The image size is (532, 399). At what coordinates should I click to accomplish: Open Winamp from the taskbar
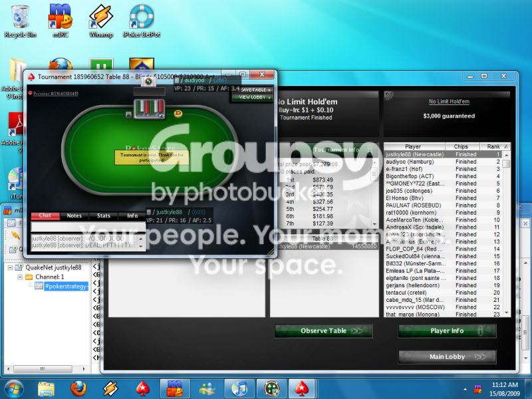tap(110, 389)
